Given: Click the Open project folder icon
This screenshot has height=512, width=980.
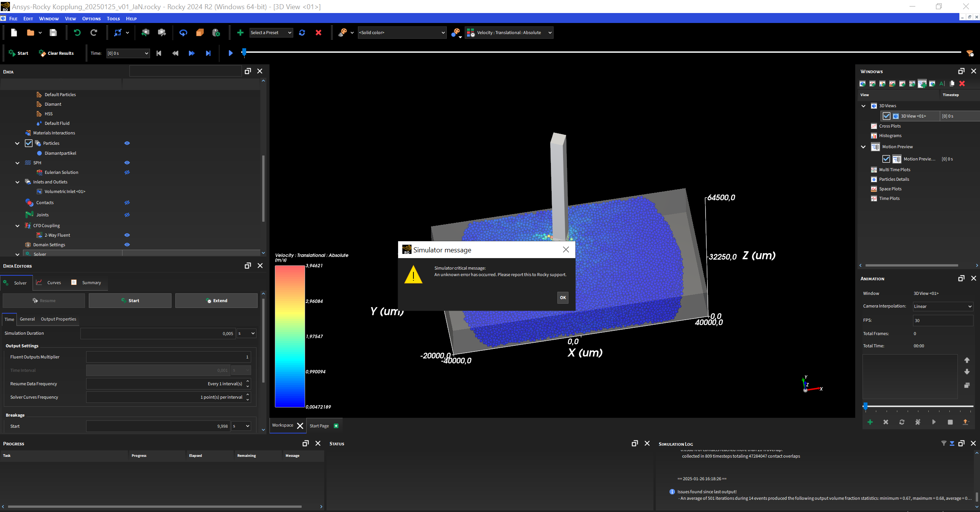Looking at the screenshot, I should (31, 33).
